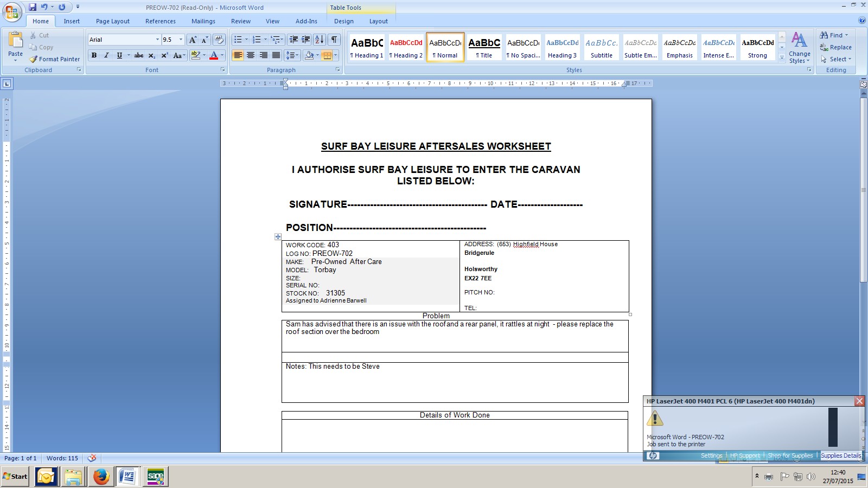Switch to the Page Layout tab
Viewport: 868px width, 488px height.
112,21
